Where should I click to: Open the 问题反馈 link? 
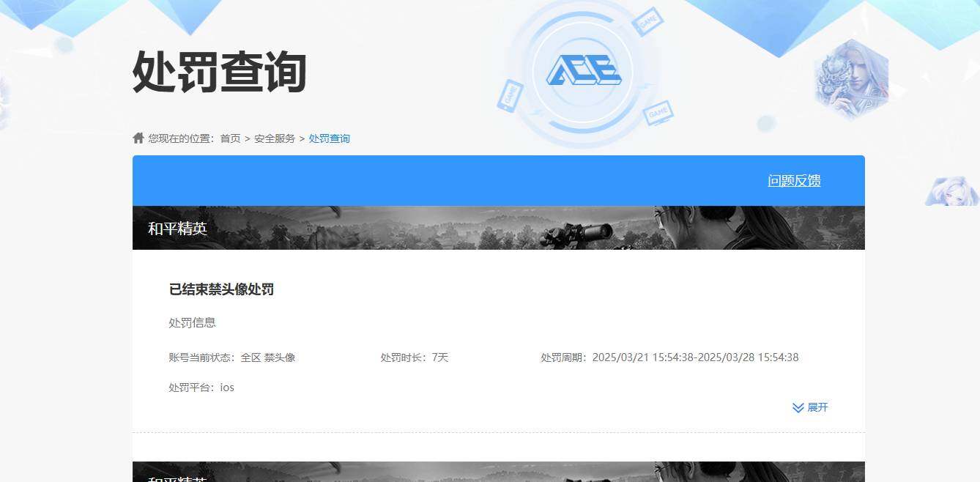(x=794, y=181)
